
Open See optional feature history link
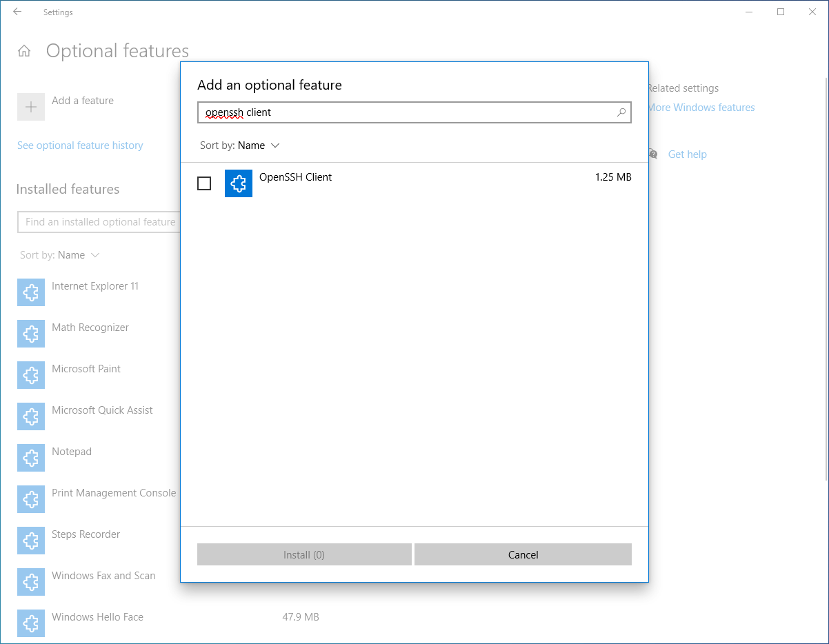(80, 145)
